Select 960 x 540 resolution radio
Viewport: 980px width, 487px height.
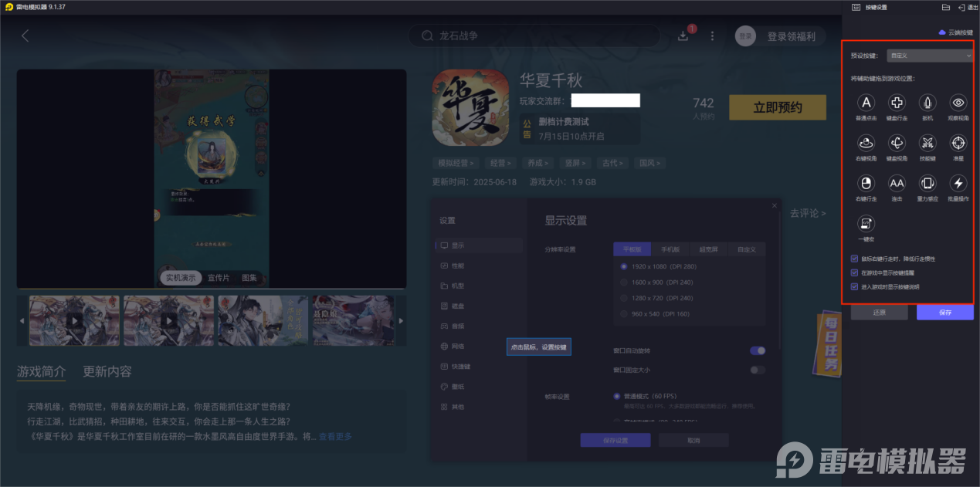point(624,314)
